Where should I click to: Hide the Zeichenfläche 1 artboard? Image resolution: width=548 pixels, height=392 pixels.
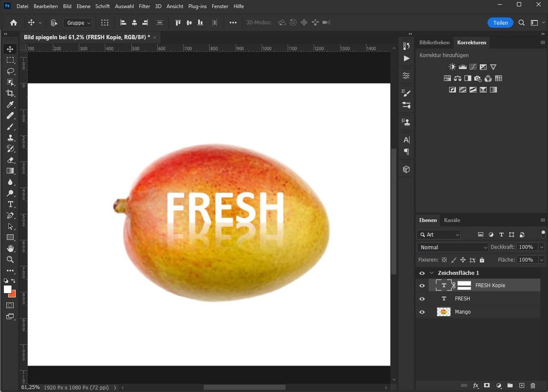tap(422, 273)
